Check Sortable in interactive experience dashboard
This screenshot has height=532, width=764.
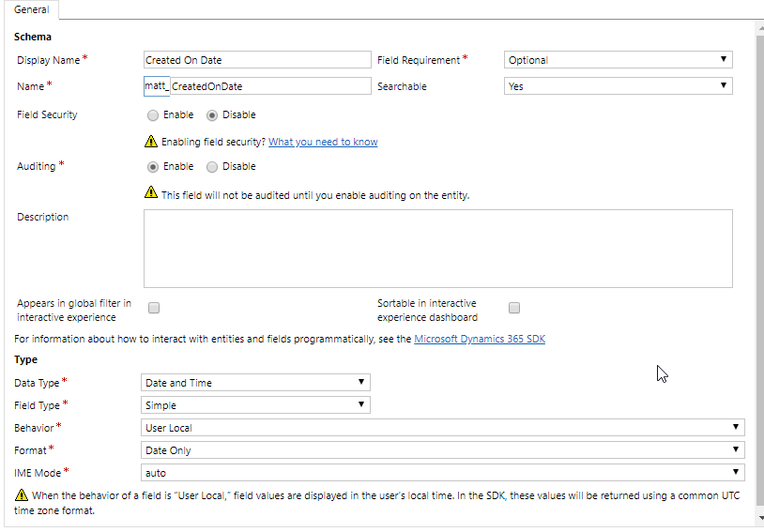click(514, 308)
